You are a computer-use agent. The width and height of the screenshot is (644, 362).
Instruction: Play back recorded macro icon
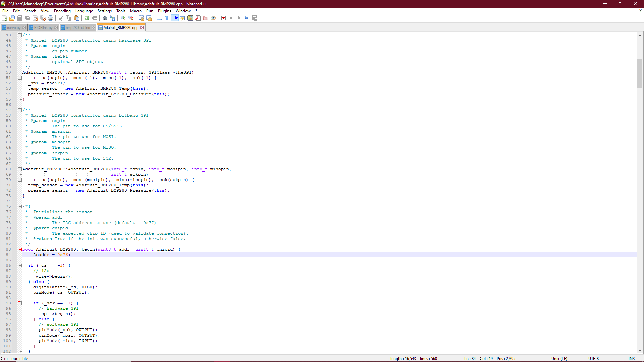click(x=239, y=18)
